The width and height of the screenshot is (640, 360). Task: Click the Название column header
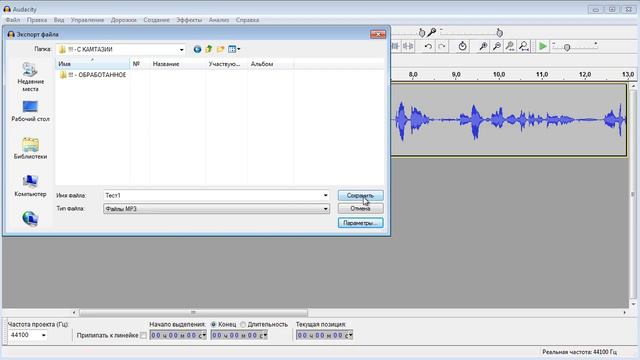pyautogui.click(x=177, y=64)
